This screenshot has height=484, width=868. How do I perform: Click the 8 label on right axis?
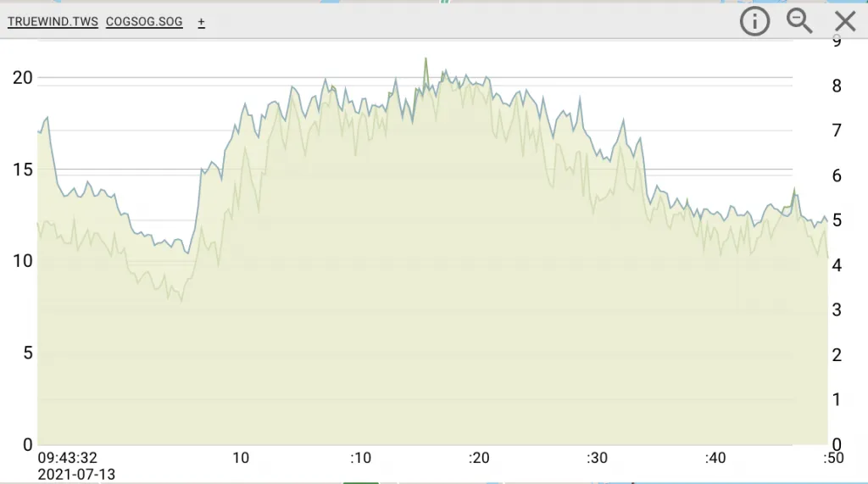837,86
